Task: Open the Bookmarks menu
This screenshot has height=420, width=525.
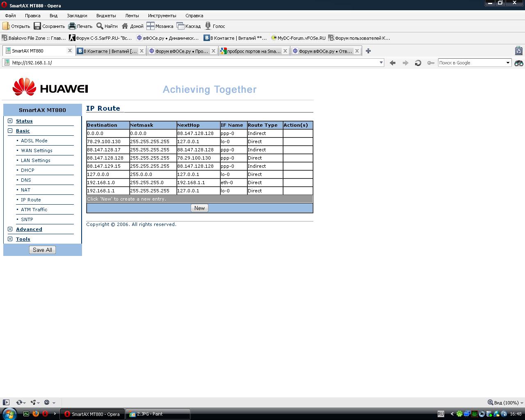Action: (x=77, y=16)
